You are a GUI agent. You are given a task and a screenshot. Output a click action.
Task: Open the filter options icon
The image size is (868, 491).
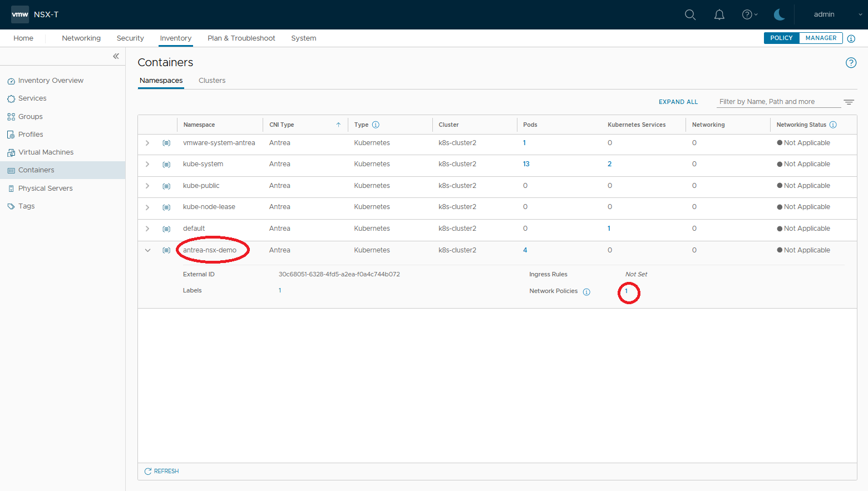point(849,102)
